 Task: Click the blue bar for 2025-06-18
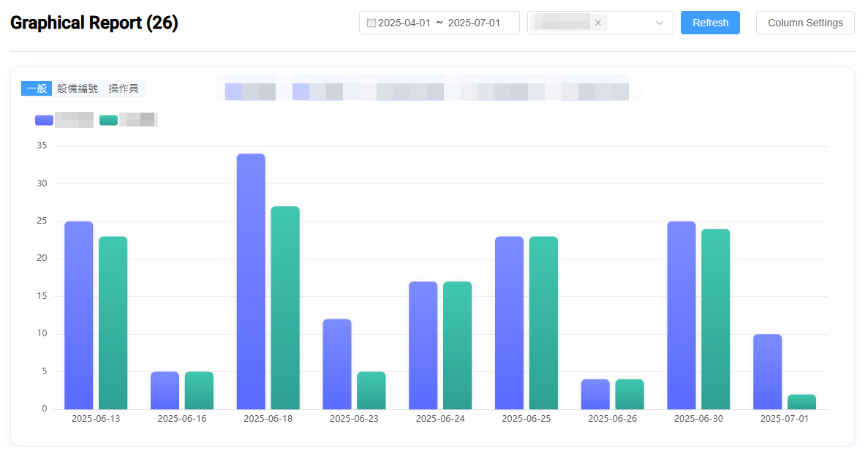tap(251, 281)
